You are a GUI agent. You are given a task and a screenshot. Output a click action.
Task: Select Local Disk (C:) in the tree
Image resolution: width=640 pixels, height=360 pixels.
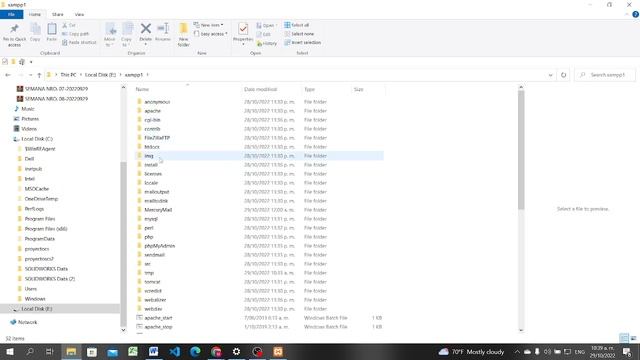click(x=37, y=139)
